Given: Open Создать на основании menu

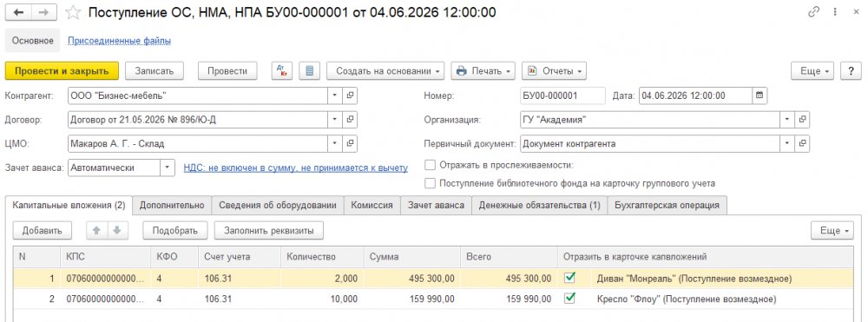Looking at the screenshot, I should point(385,71).
